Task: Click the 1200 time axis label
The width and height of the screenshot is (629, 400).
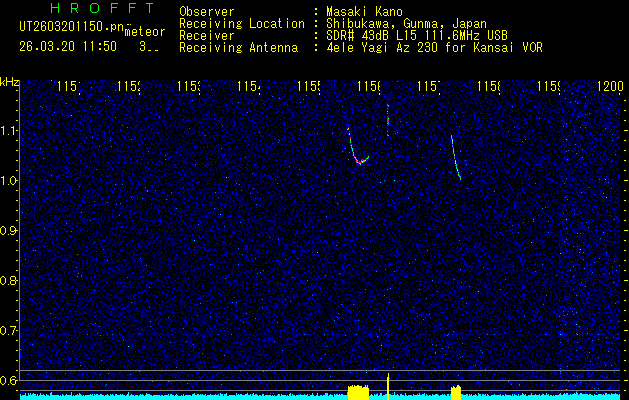Action: point(609,87)
